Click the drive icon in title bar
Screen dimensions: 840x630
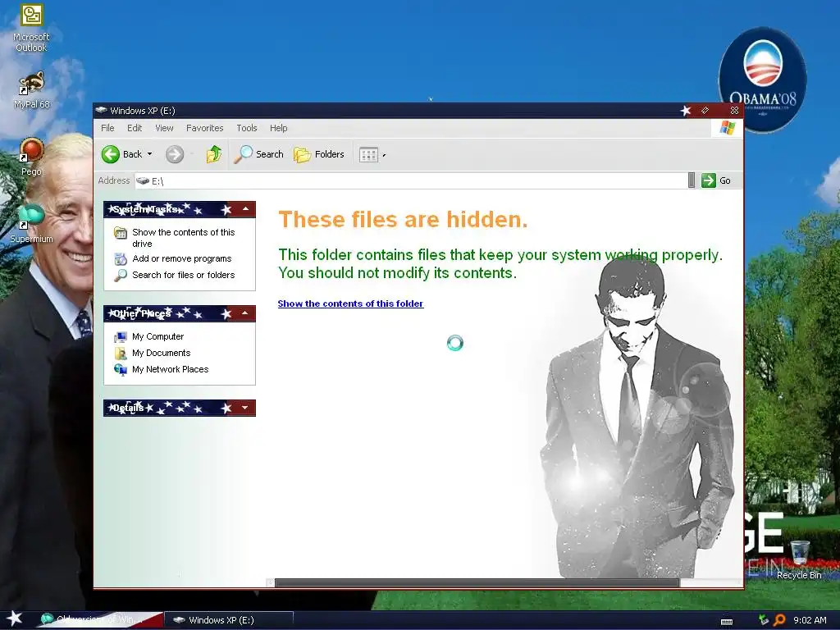pyautogui.click(x=101, y=110)
